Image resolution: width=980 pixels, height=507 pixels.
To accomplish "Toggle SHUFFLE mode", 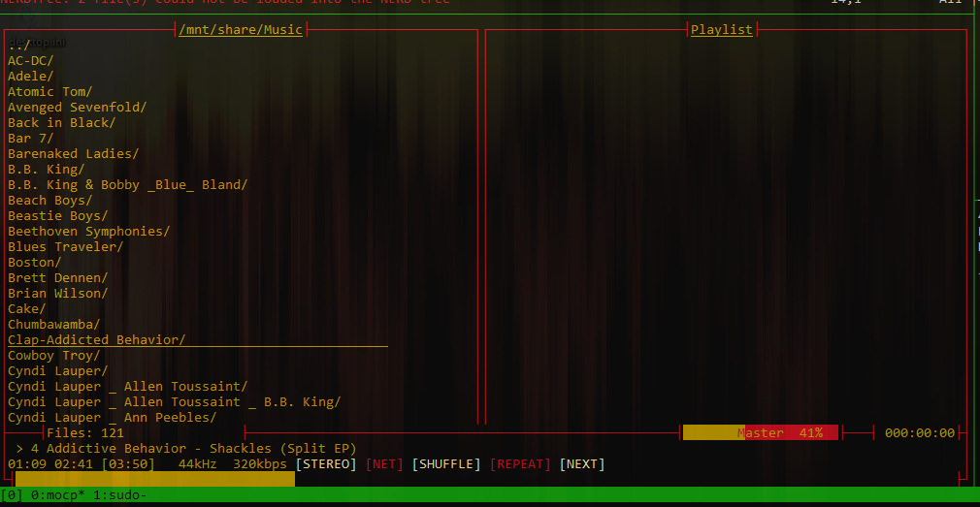I will [446, 464].
